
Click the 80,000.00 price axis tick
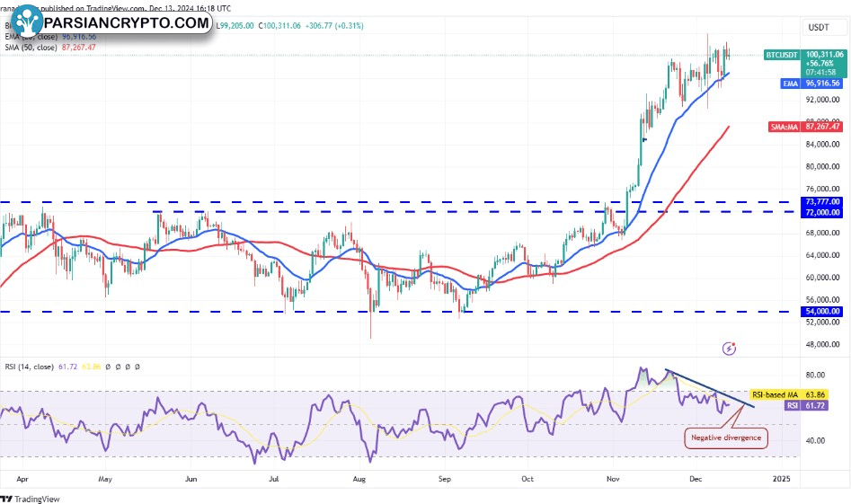coord(823,166)
